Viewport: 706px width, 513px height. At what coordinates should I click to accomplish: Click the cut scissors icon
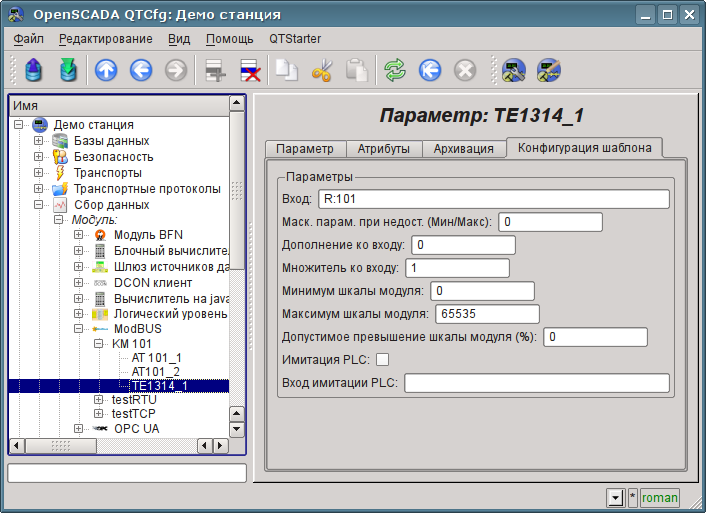tap(321, 70)
